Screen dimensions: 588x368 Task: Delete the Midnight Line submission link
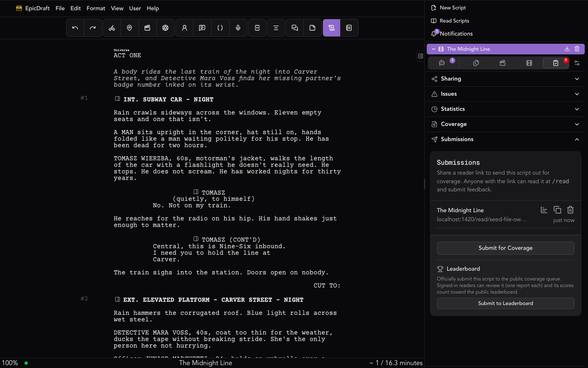coord(570,210)
